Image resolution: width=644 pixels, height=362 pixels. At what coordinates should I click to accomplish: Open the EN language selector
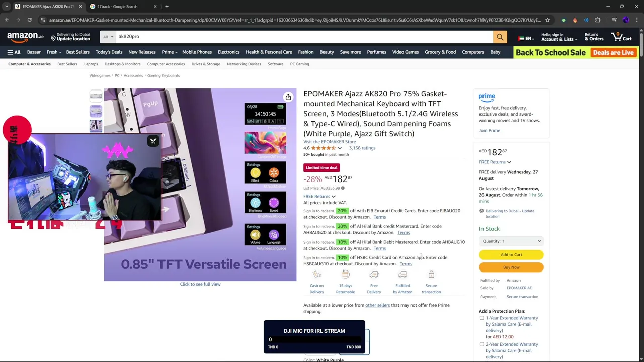(x=526, y=38)
